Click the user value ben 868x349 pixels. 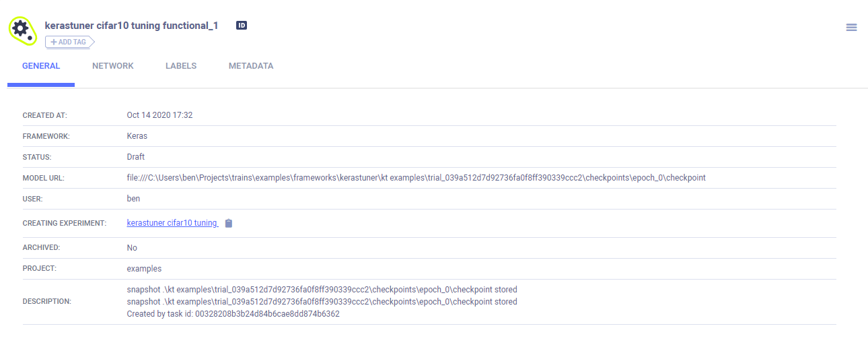tap(133, 199)
